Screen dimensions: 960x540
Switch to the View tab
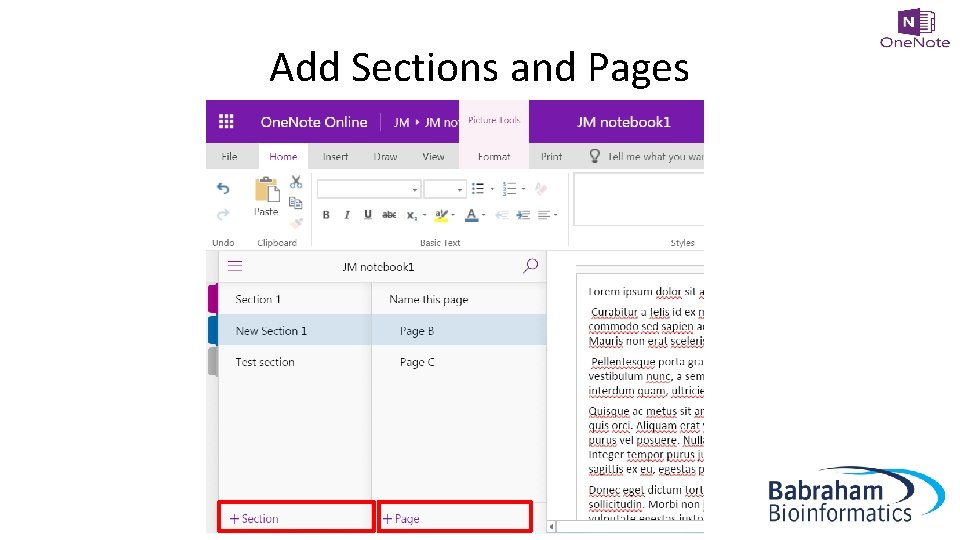pyautogui.click(x=433, y=157)
